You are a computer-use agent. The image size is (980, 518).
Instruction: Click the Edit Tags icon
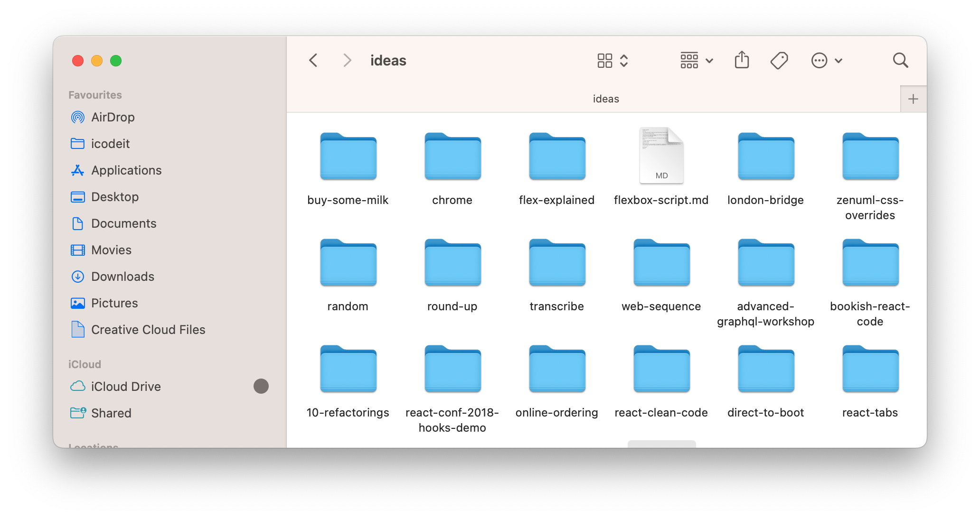[779, 60]
